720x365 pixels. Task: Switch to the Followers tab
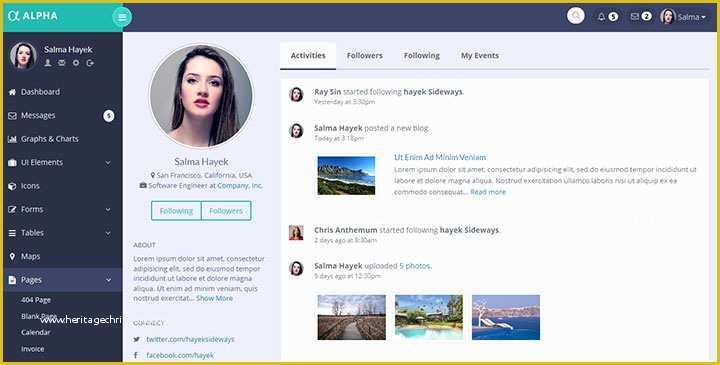click(x=365, y=56)
